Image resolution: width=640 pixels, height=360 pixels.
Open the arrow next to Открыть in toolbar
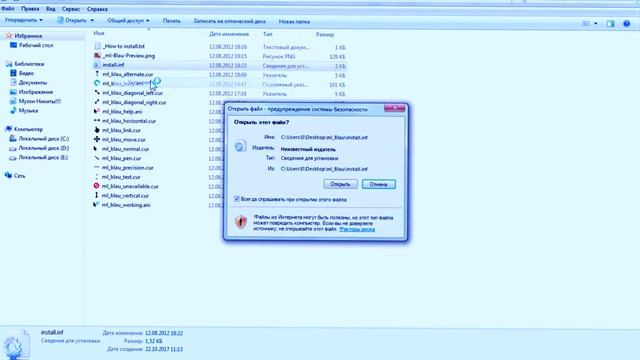tap(92, 20)
